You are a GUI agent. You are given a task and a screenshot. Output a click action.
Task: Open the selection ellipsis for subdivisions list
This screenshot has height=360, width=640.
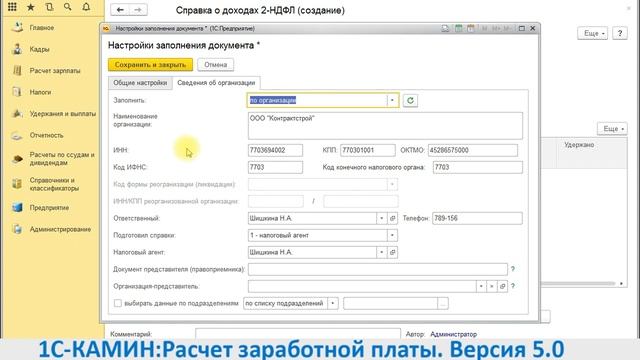click(443, 303)
